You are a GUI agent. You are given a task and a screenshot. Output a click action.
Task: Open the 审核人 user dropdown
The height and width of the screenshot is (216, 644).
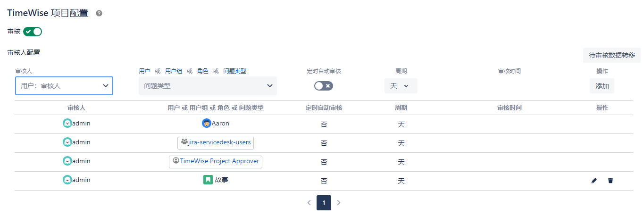click(64, 86)
